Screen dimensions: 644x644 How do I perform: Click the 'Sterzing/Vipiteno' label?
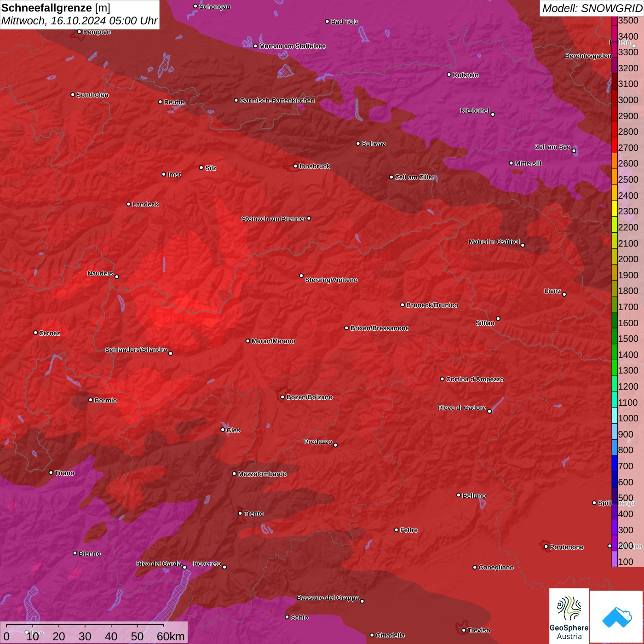[x=331, y=280]
